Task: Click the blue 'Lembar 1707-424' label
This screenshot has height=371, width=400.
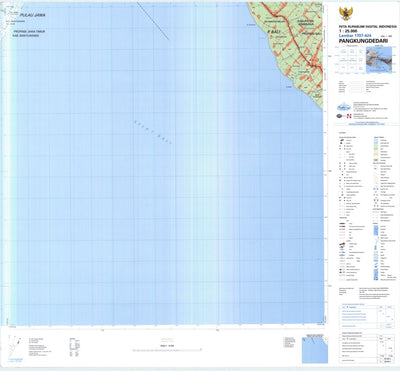Action: click(x=354, y=35)
